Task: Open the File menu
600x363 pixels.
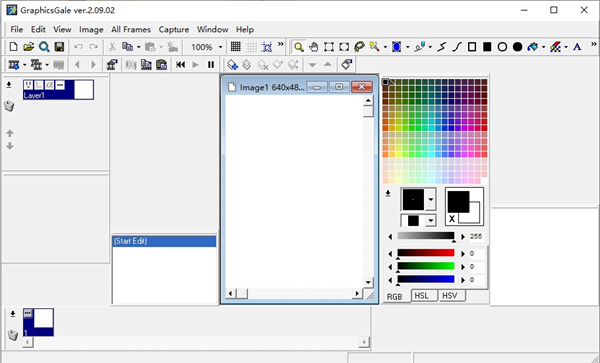Action: pos(16,29)
